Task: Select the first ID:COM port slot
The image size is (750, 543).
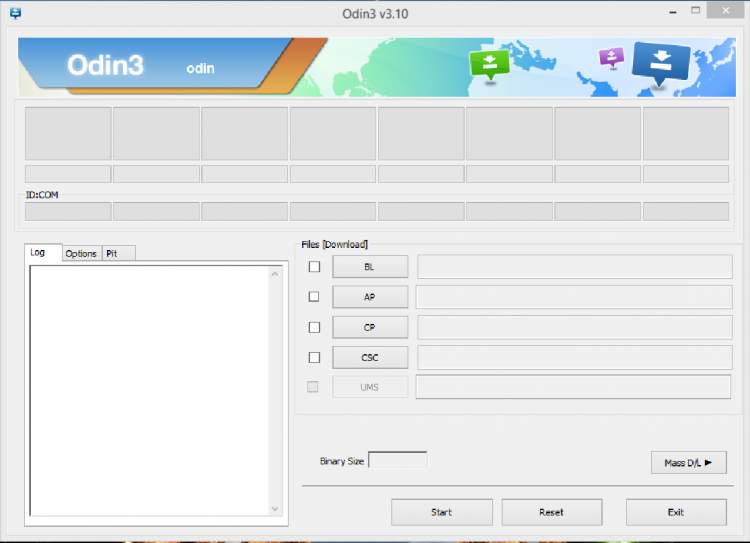Action: click(x=68, y=211)
